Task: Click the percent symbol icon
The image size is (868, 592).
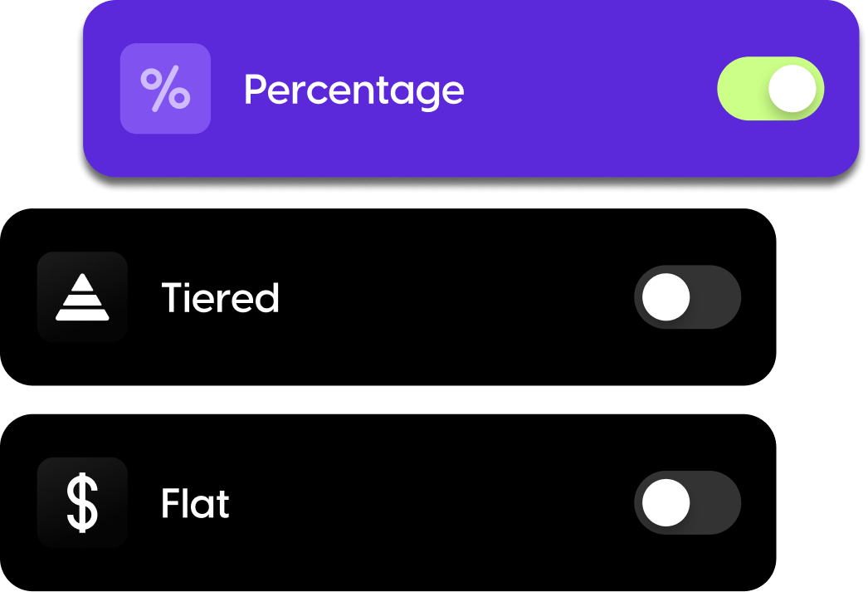Action: click(165, 89)
